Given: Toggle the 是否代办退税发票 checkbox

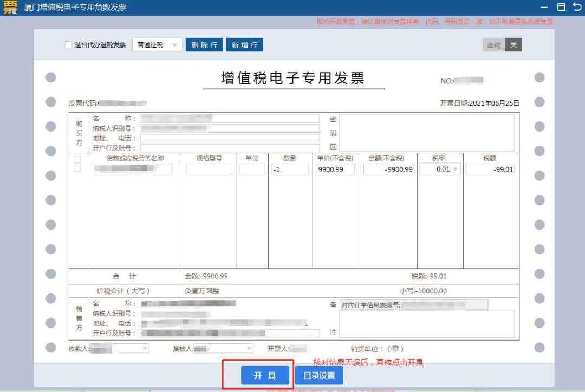Looking at the screenshot, I should pos(68,45).
